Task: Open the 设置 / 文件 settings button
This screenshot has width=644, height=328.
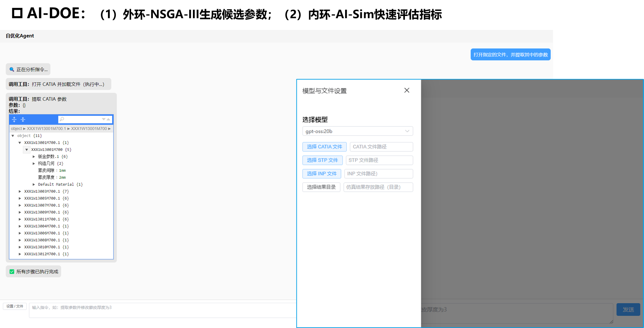Action: coord(15,306)
